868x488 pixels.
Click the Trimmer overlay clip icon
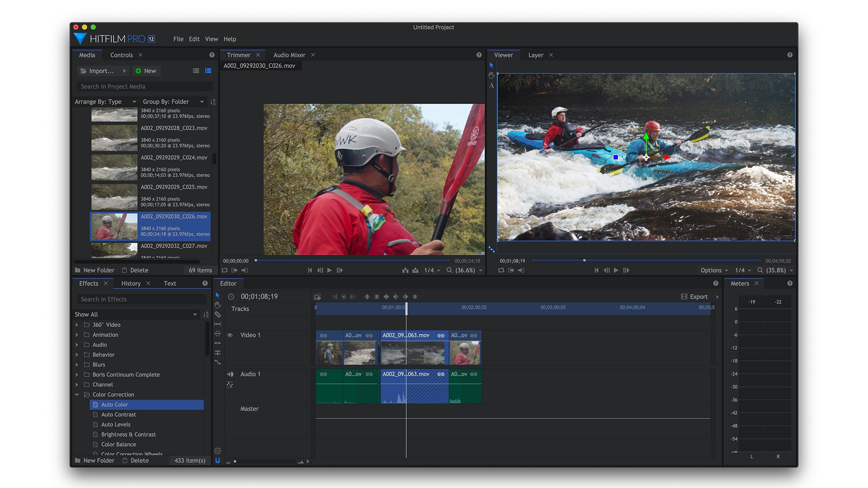[x=415, y=270]
